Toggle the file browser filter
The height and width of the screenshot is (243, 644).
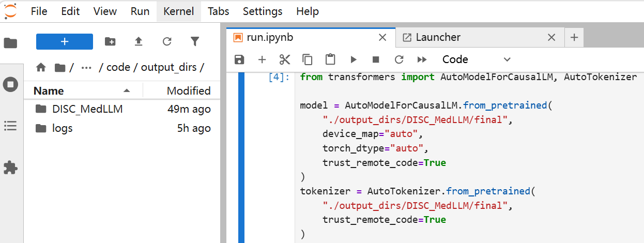click(195, 41)
